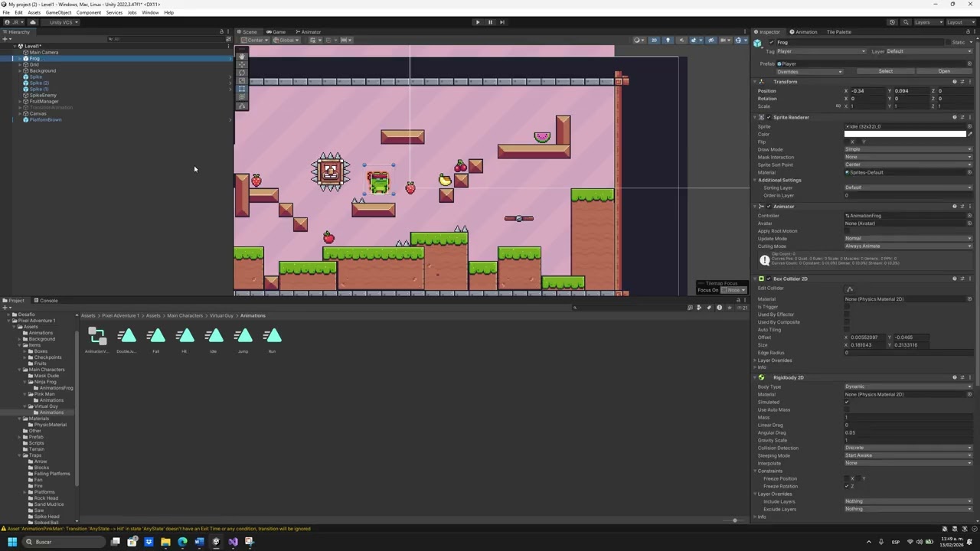Enable Apply Root Motion checkbox

pos(848,231)
